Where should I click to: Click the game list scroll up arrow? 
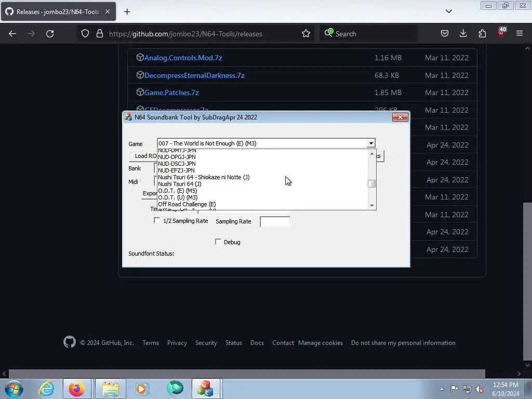372,154
